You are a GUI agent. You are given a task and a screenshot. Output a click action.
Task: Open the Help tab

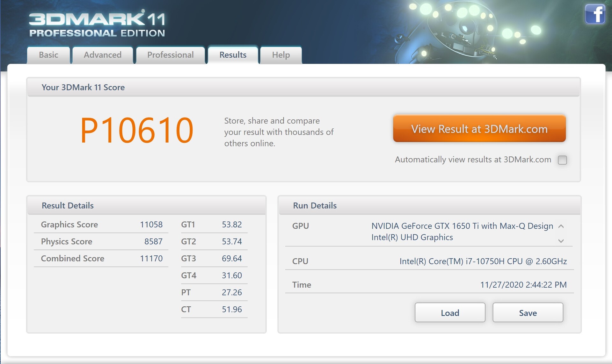(x=281, y=55)
